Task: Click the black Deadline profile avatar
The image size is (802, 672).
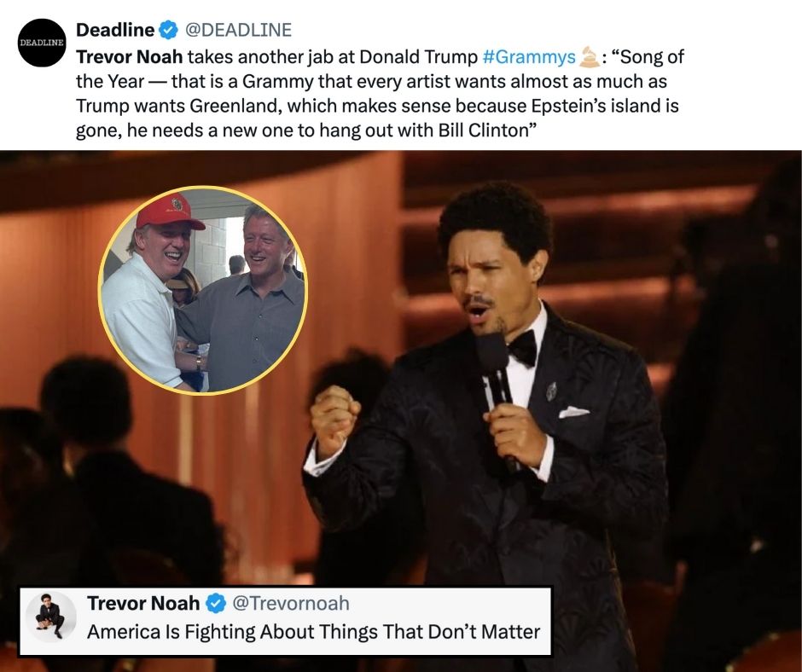Action: [42, 43]
